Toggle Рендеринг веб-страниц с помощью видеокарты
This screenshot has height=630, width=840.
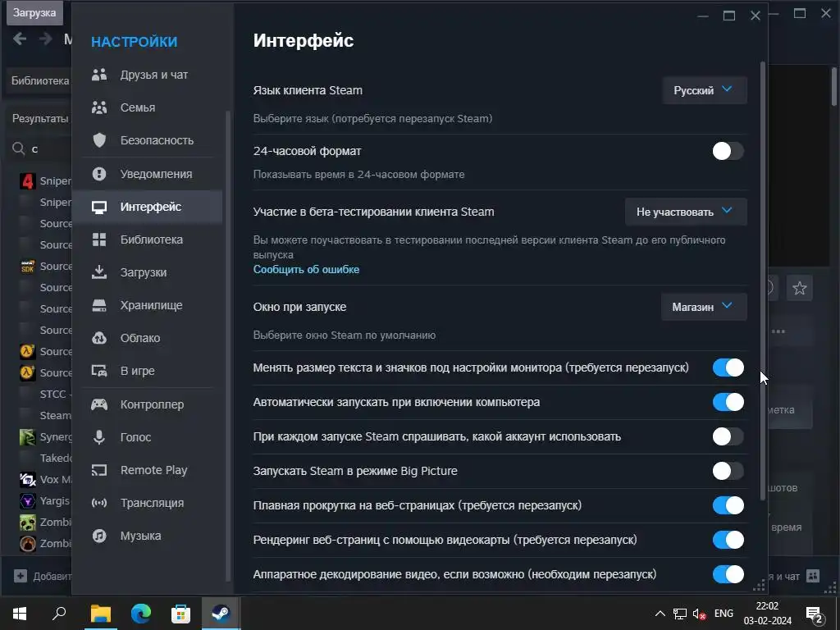pos(728,540)
